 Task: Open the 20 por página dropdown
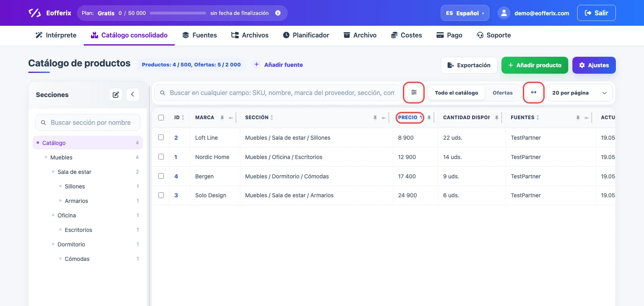(580, 93)
